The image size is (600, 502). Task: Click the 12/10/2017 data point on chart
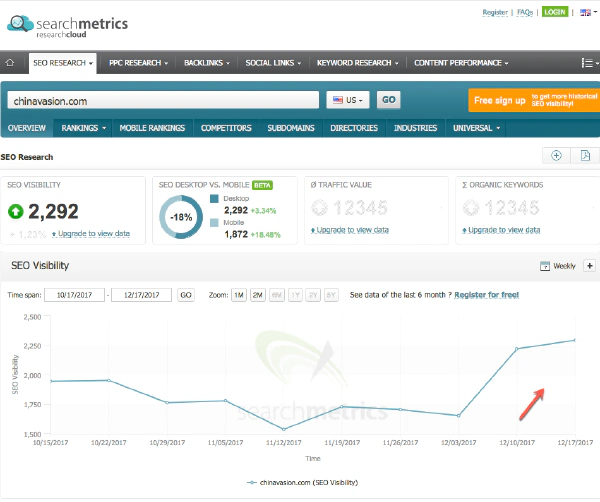[517, 349]
